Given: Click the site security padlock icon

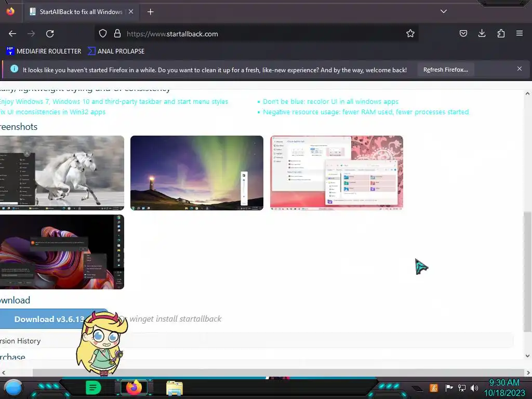Looking at the screenshot, I should 117,34.
